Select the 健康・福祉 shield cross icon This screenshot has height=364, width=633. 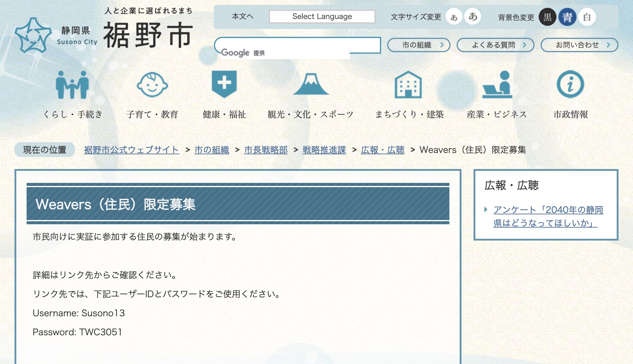[x=224, y=84]
